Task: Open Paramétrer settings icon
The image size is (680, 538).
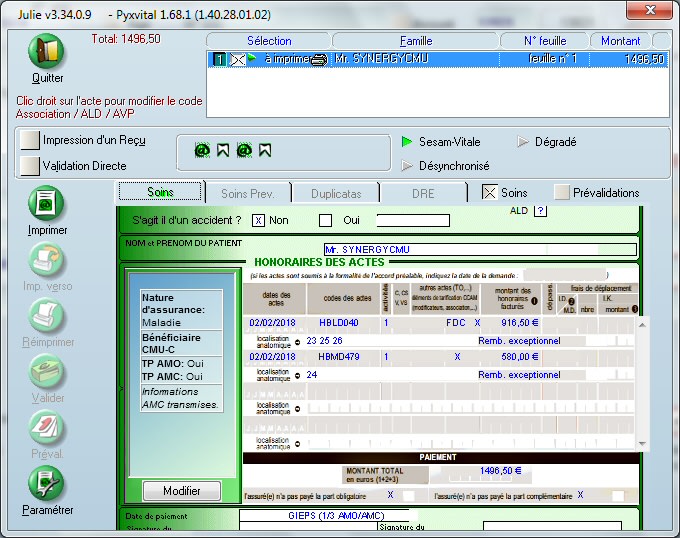Action: pos(47,485)
